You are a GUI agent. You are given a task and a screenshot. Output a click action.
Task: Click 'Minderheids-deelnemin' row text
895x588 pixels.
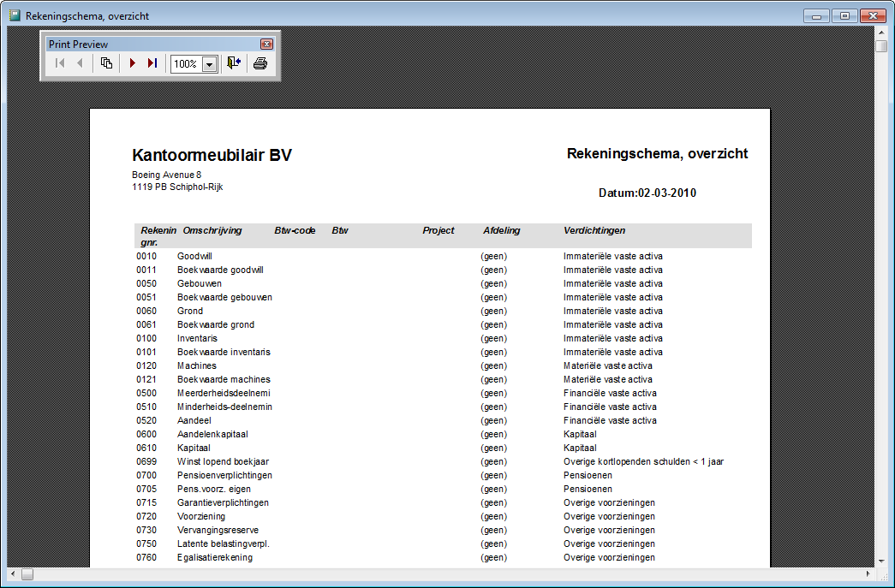click(224, 407)
